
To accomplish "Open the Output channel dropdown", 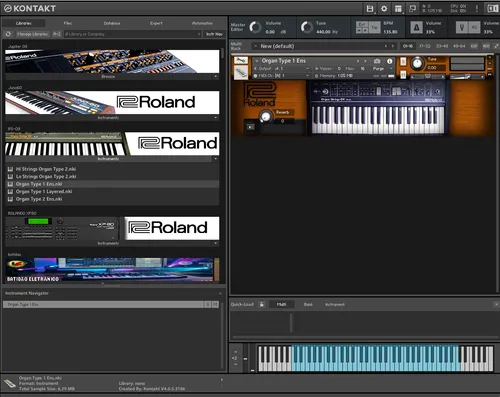I will point(282,69).
